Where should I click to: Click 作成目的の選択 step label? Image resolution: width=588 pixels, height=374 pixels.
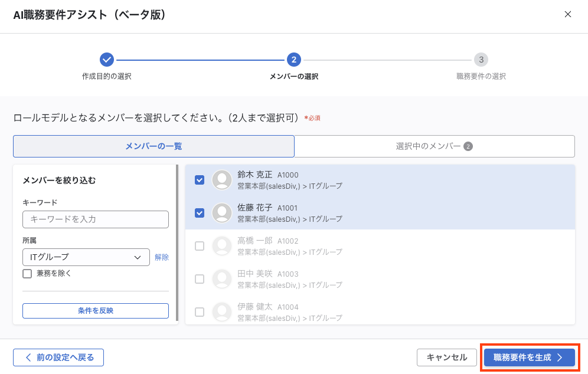click(x=106, y=77)
